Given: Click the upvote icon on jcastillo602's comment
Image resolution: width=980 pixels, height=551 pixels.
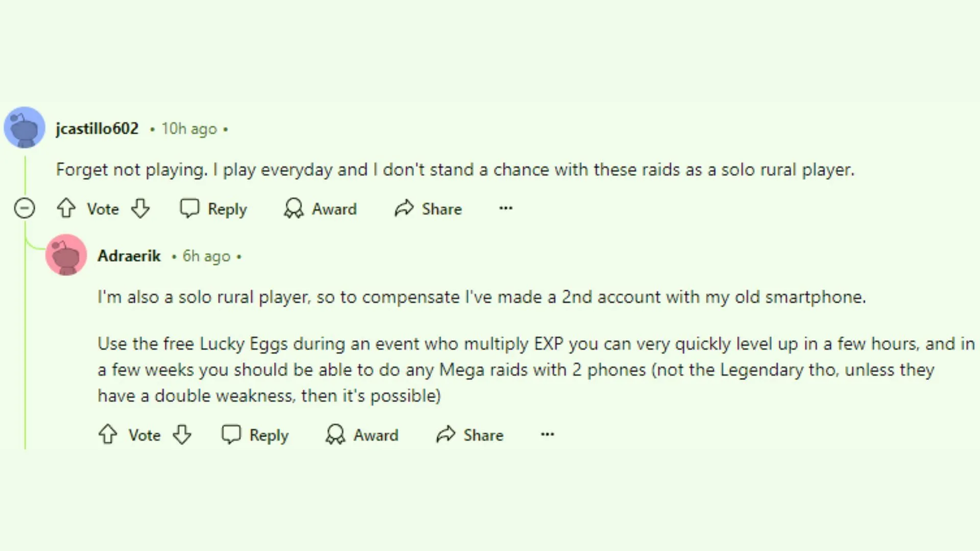Looking at the screenshot, I should pos(66,209).
